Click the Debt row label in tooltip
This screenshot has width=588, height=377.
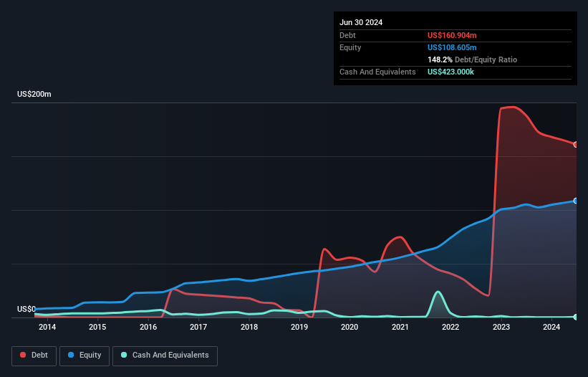click(347, 35)
